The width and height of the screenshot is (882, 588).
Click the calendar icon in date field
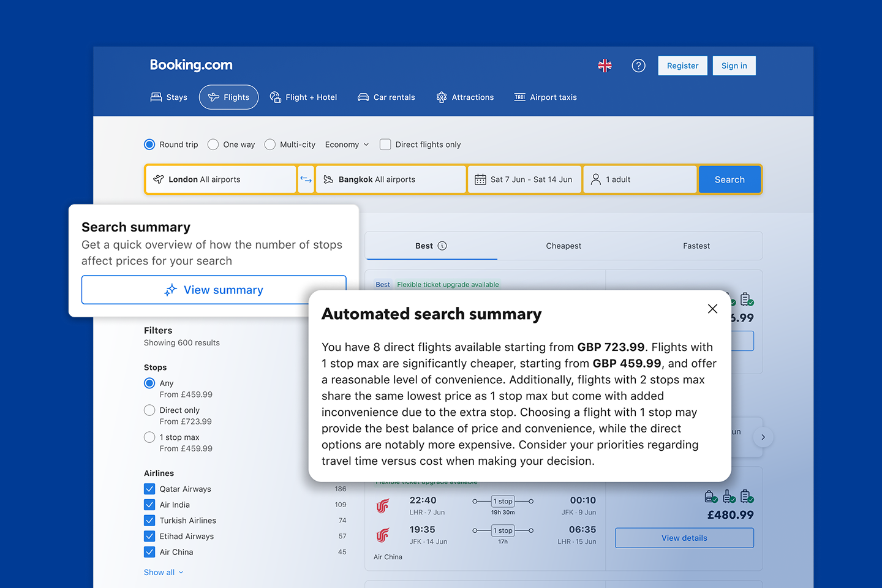[480, 179]
